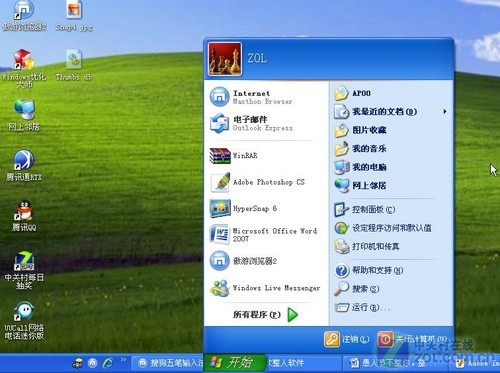Click the ZOL user chess picture
The height and width of the screenshot is (373, 500).
coord(225,59)
